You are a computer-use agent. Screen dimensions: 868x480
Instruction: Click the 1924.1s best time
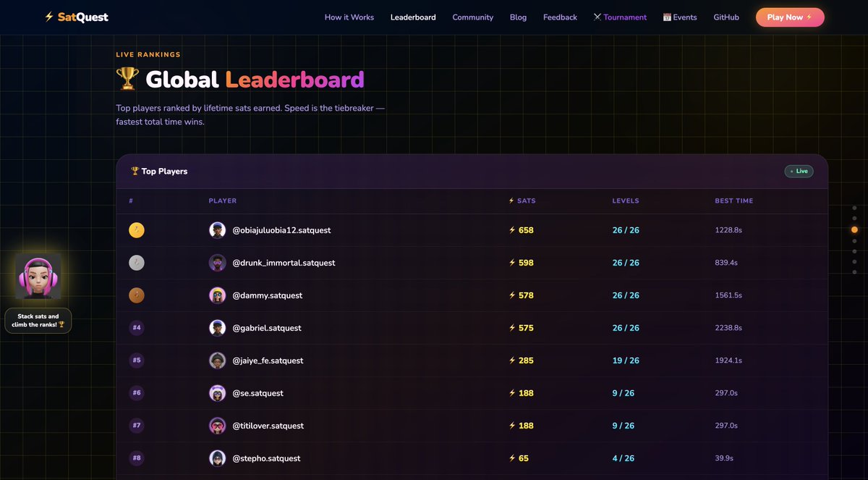pos(728,361)
